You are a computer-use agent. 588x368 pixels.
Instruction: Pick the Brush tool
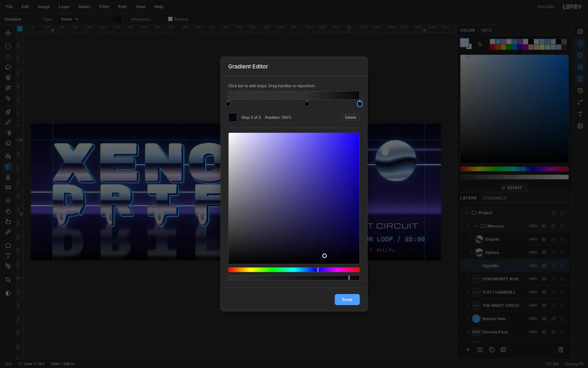point(8,112)
